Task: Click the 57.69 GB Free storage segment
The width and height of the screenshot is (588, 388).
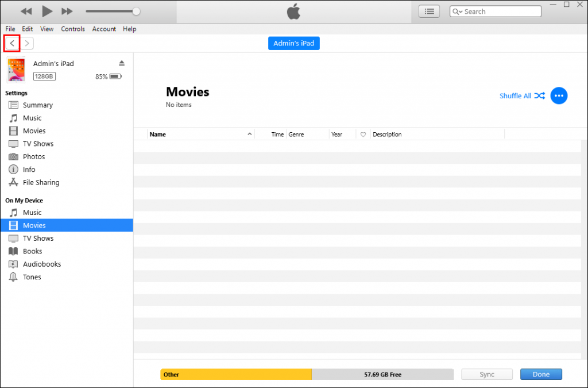Action: 382,374
